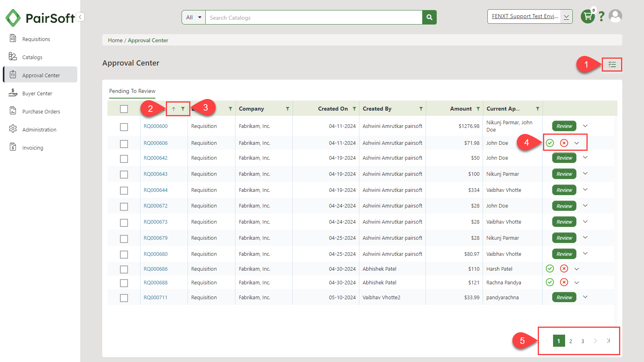Open the user profile avatar

coord(615,16)
